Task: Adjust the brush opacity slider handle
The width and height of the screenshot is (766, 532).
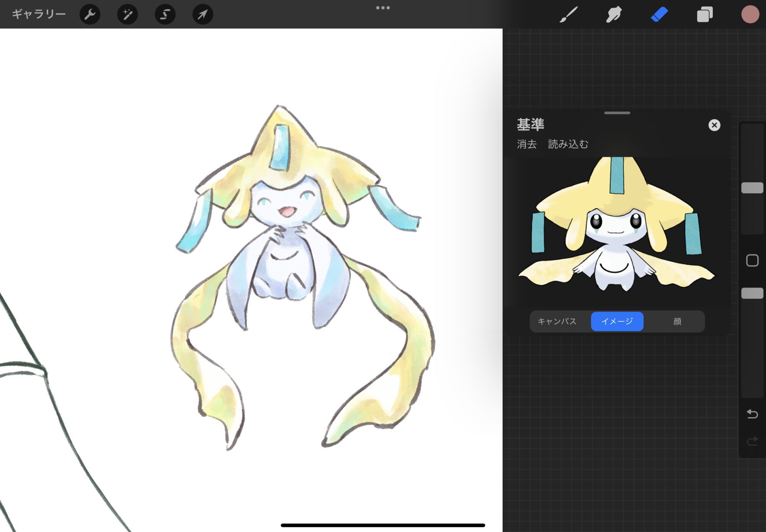Action: pyautogui.click(x=752, y=294)
